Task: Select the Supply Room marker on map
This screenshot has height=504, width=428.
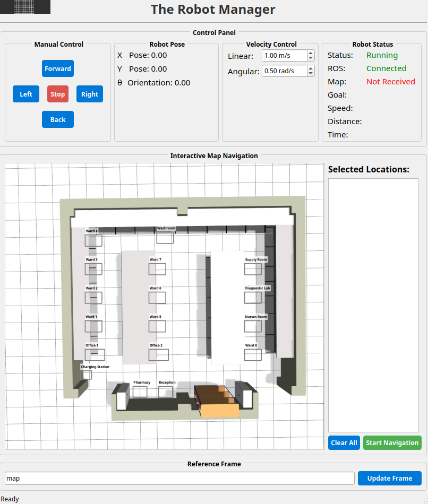Action: tap(253, 269)
